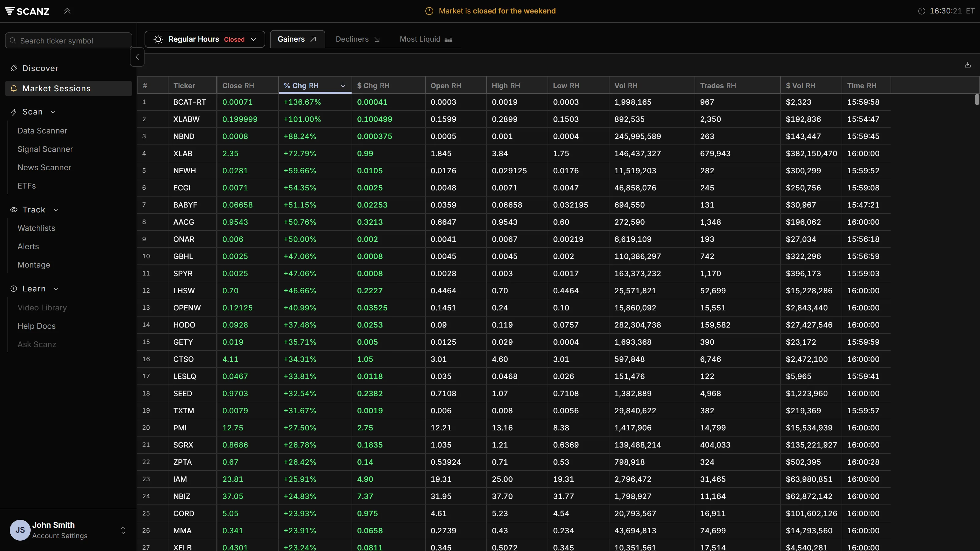Click the clock icon next to 16:30:21 ET
980x551 pixels.
922,11
